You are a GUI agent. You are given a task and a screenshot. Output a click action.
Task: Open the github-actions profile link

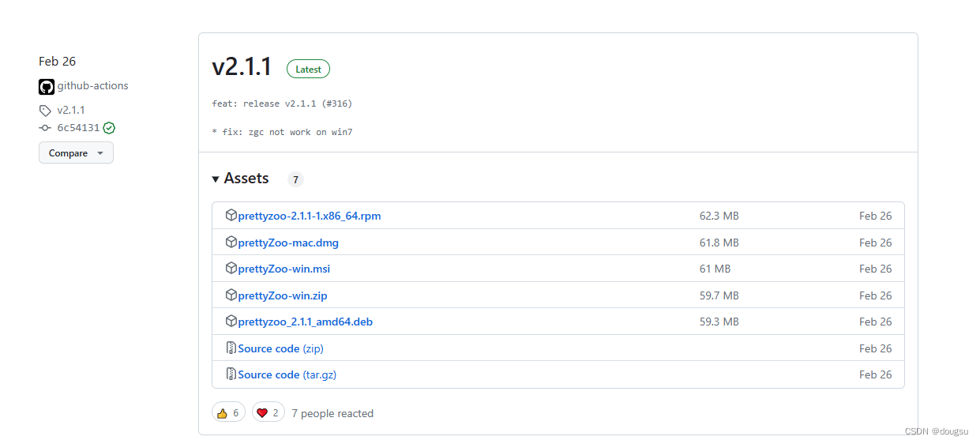coord(92,86)
